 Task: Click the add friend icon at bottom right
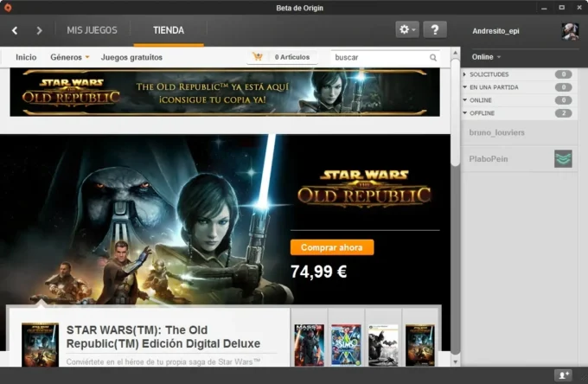click(564, 374)
